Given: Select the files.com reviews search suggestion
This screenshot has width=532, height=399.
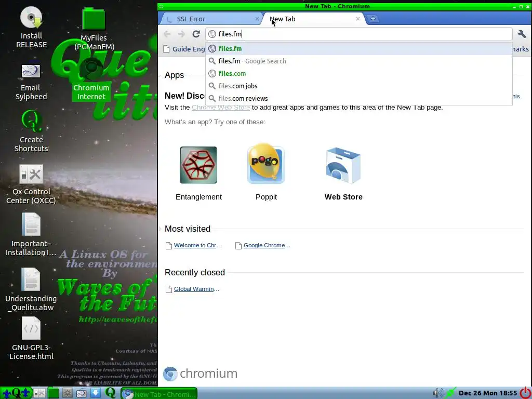Looking at the screenshot, I should point(358,98).
